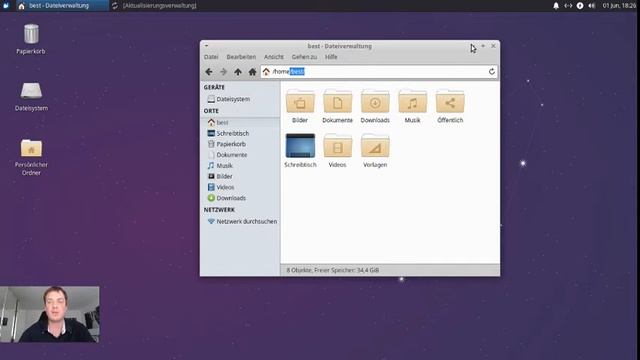The image size is (640, 360).
Task: Open the update indicator icon in the panel
Action: [x=580, y=6]
